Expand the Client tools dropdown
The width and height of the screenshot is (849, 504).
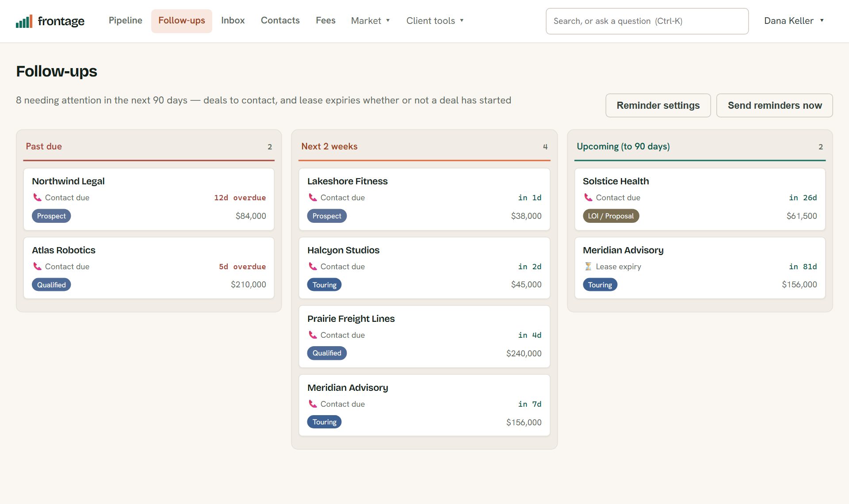[435, 21]
